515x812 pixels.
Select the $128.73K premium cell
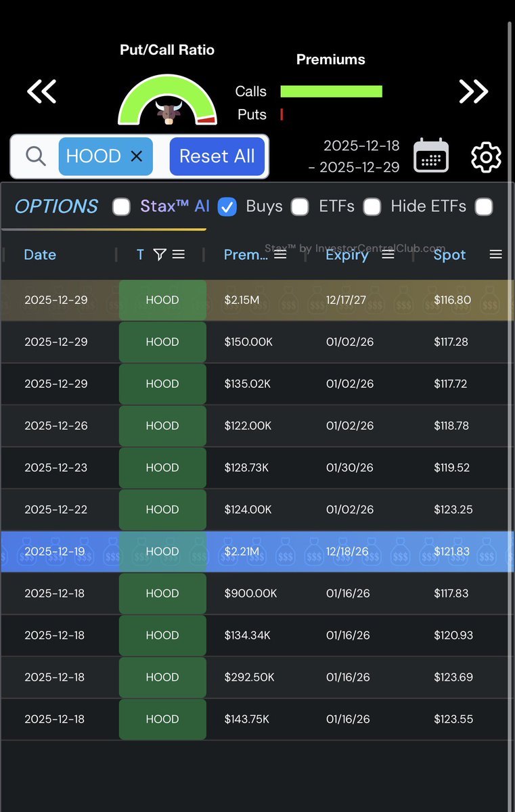(248, 468)
